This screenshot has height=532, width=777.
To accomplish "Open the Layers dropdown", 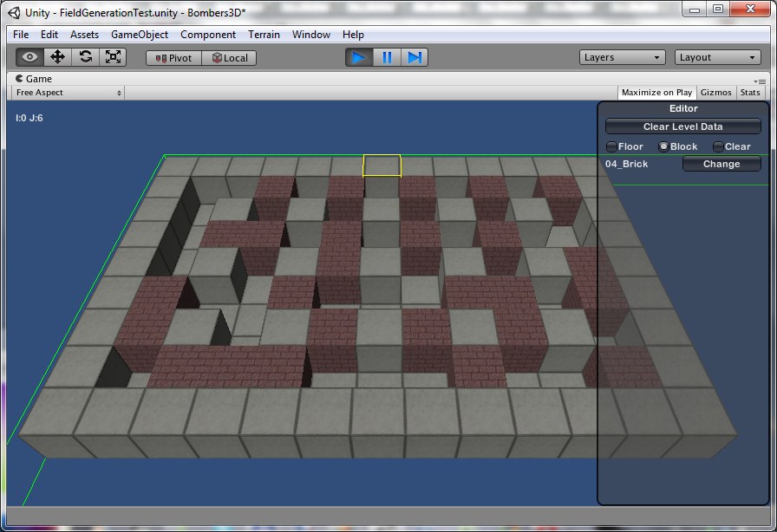I will [x=623, y=57].
